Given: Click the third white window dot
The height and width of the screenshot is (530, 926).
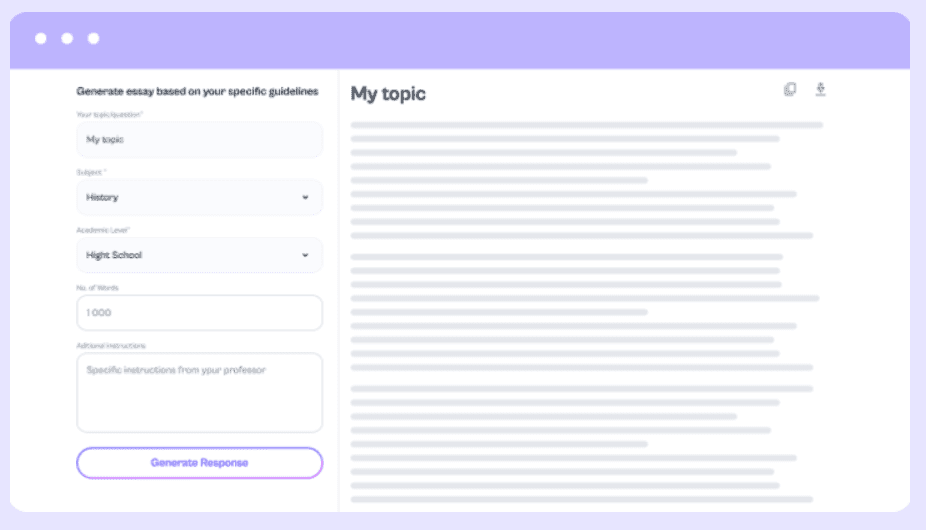Looking at the screenshot, I should tap(93, 39).
